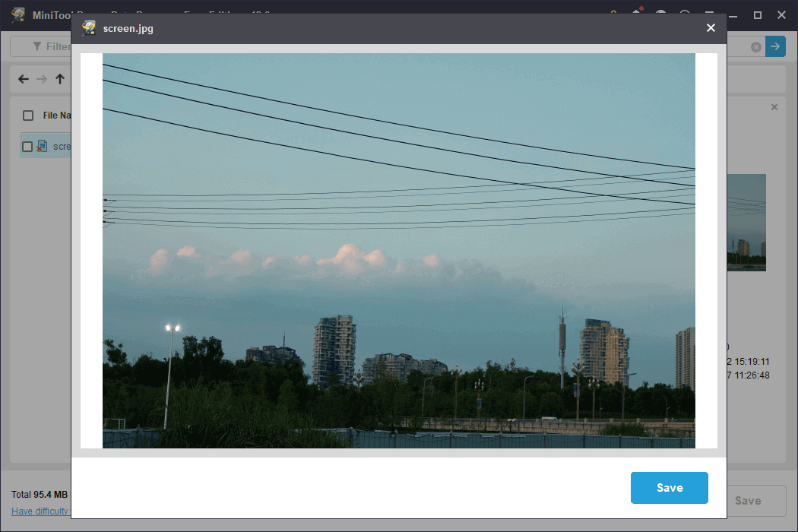Close the preview info panel with its X
Image resolution: width=798 pixels, height=532 pixels.
(774, 106)
